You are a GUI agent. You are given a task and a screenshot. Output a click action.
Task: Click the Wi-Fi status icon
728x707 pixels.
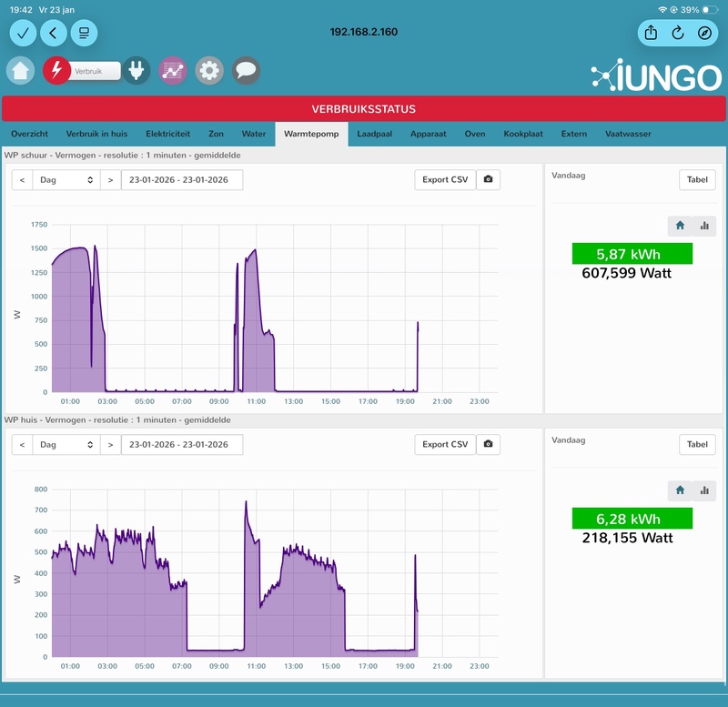pos(662,10)
